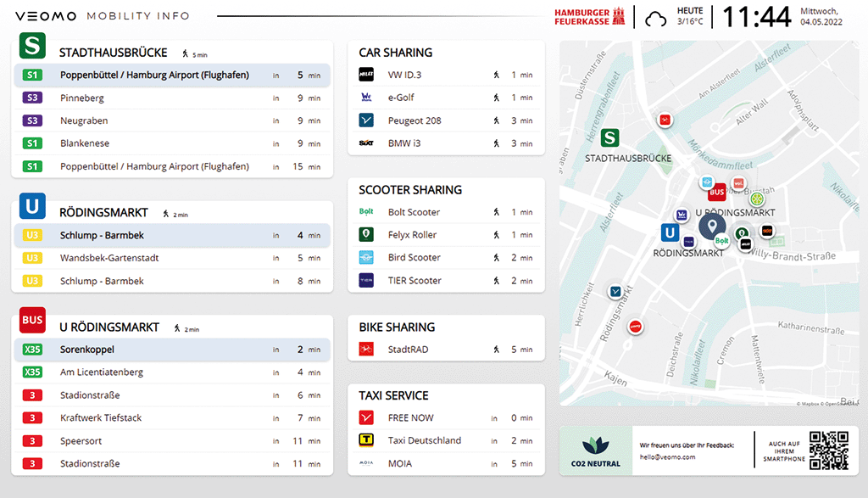
Task: Click the orange SIXT marker on the map
Action: pyautogui.click(x=766, y=231)
